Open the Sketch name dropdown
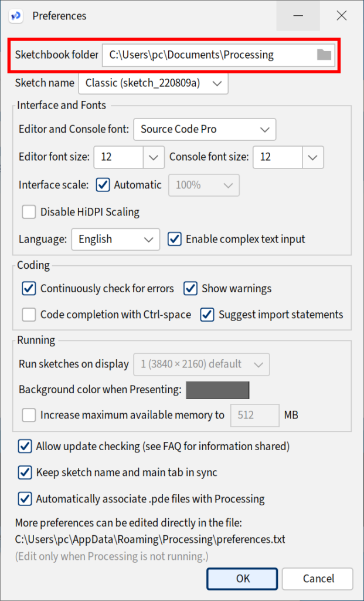Screen dimensions: 364x601 pos(153,83)
